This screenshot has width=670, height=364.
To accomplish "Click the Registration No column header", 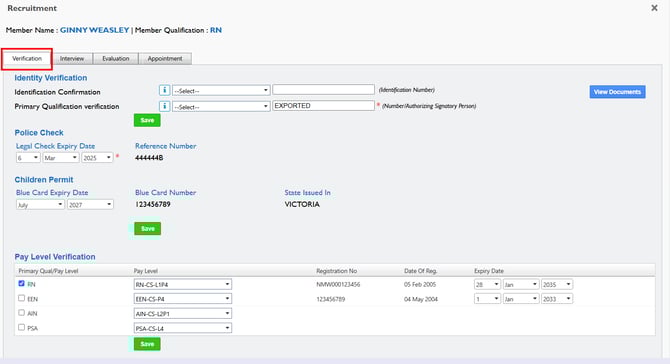I will (336, 271).
